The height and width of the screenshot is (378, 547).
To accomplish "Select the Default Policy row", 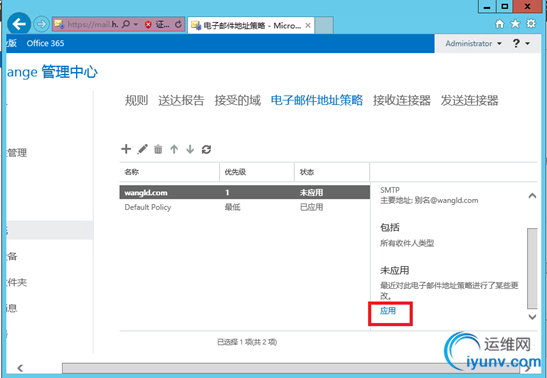I will point(245,207).
